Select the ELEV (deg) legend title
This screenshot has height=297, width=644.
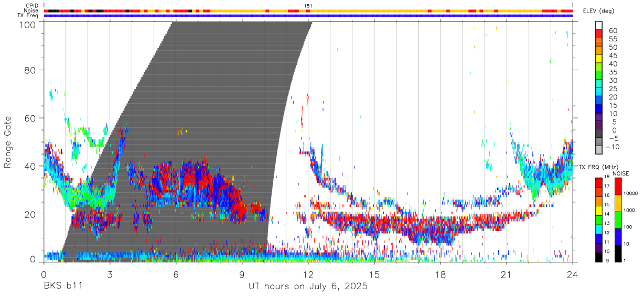coord(597,12)
